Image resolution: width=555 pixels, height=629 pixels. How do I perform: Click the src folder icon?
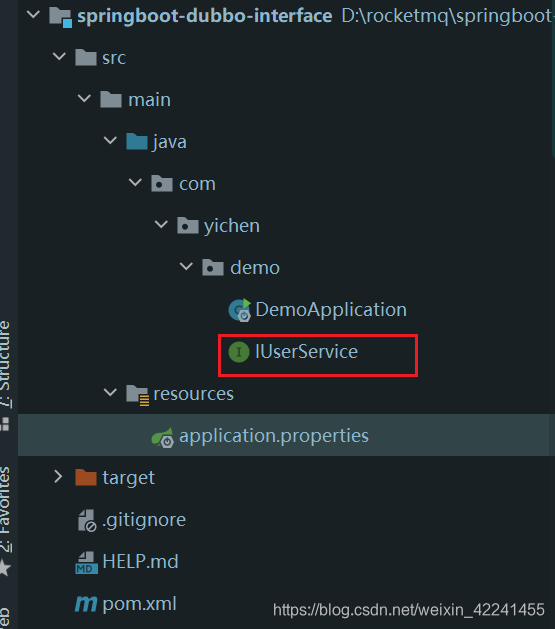tap(86, 57)
